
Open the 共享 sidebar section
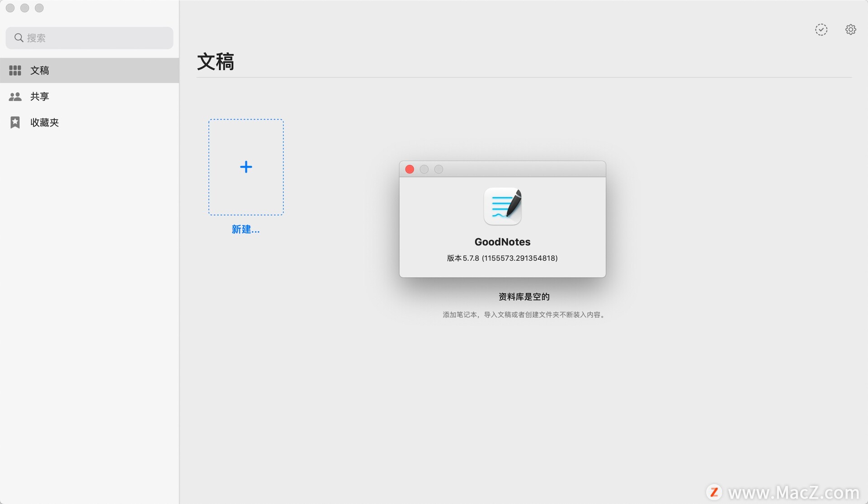[90, 96]
